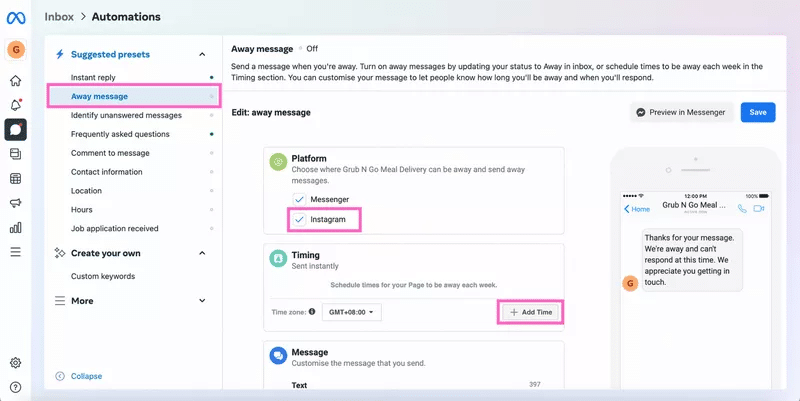
Task: Click G avatar in the chat preview
Action: pyautogui.click(x=630, y=283)
